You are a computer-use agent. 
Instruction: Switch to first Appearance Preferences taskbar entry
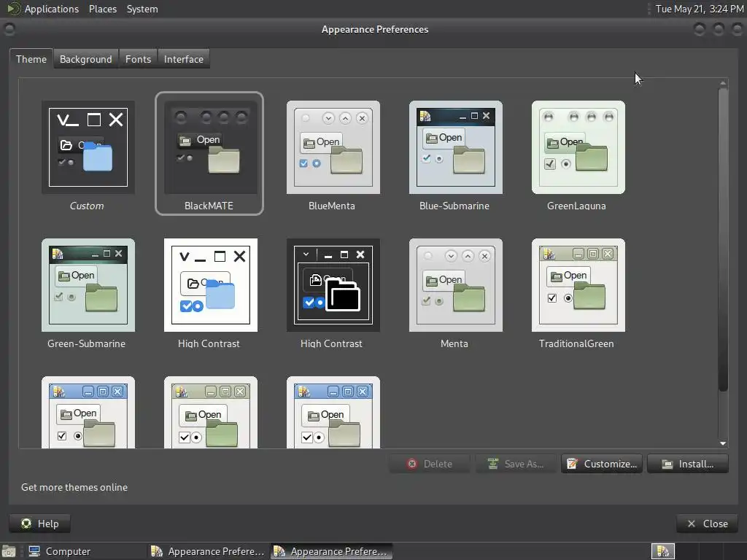[x=207, y=551]
